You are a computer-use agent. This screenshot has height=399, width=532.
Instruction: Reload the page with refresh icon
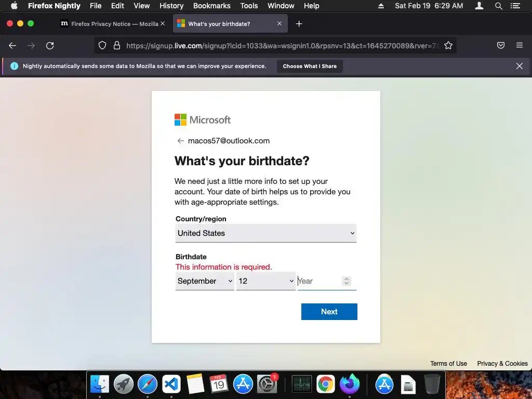50,46
